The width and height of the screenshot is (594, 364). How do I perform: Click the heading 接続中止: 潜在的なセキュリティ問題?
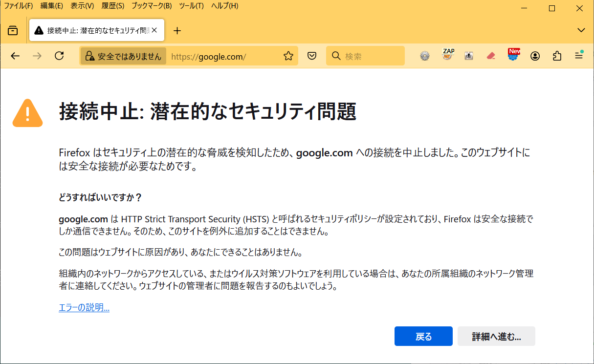pos(208,111)
